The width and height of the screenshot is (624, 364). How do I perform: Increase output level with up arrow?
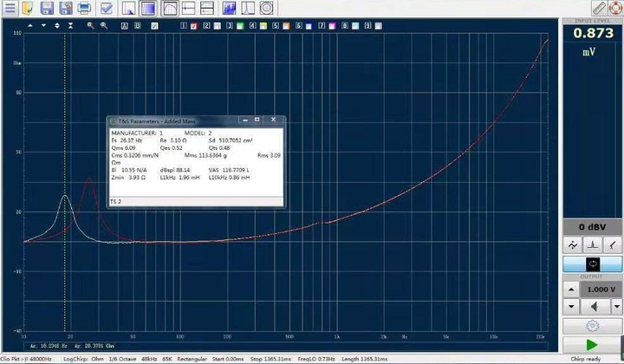(571, 289)
